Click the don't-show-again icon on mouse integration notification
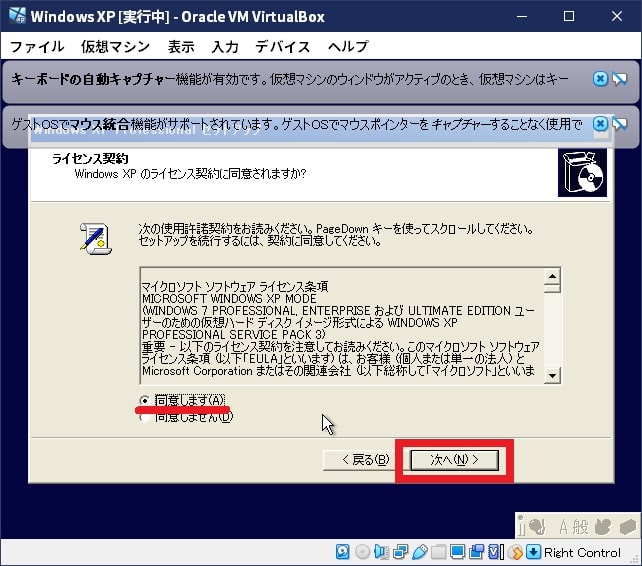 point(620,123)
